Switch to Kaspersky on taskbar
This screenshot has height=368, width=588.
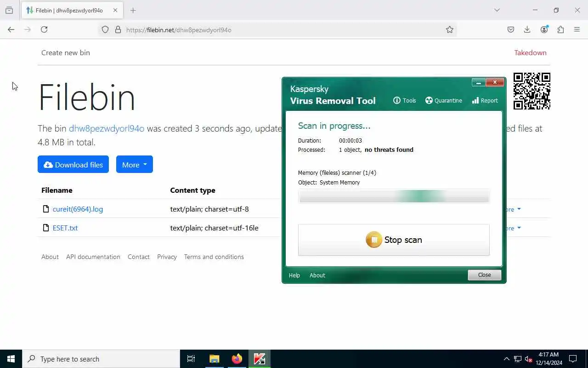(260, 359)
